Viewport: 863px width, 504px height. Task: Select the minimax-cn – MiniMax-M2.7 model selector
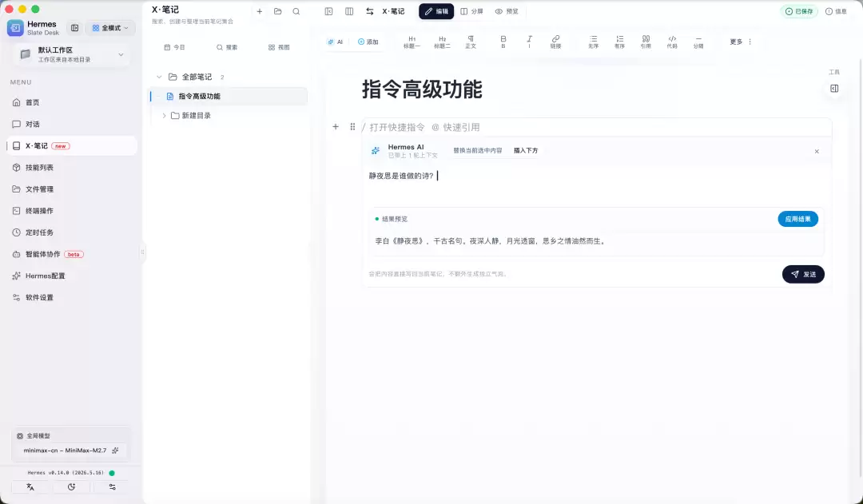click(72, 450)
